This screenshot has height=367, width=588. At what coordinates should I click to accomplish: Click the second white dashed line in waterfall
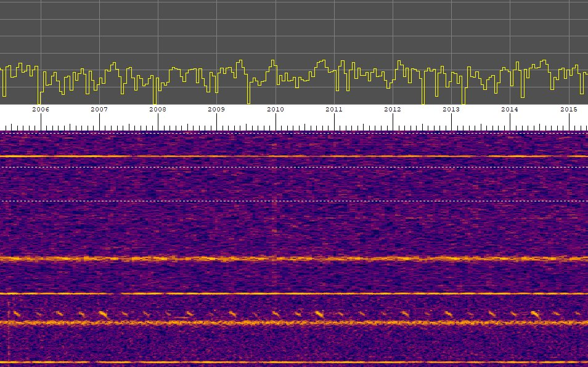(294, 167)
